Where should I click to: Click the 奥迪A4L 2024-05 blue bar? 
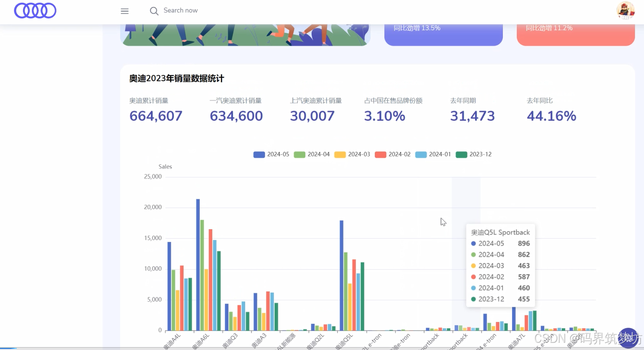click(x=169, y=286)
